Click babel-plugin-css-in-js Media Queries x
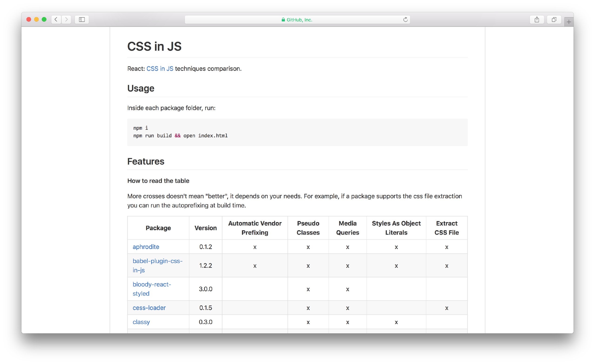595x364 pixels. pyautogui.click(x=347, y=266)
